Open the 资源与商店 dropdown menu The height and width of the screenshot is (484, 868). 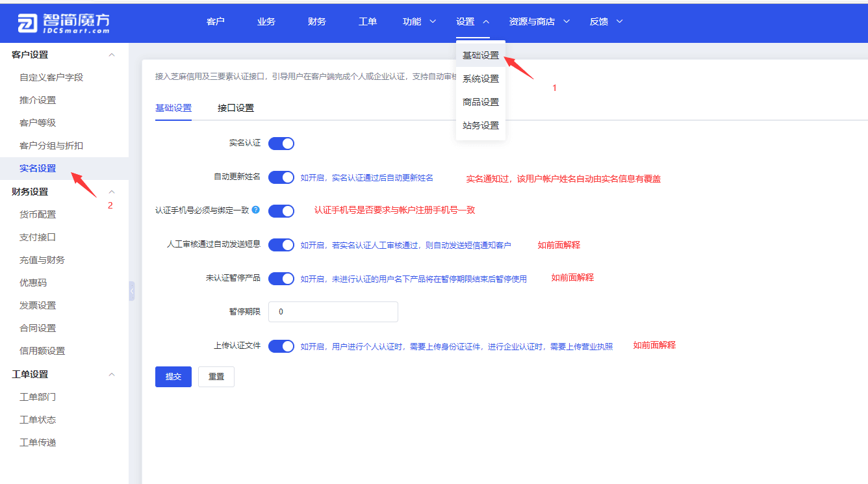tap(539, 21)
